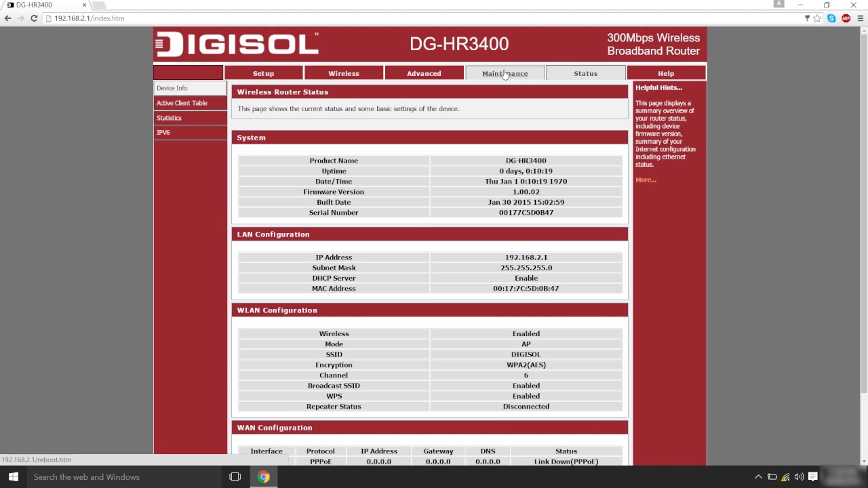Switch to the Status tab
This screenshot has height=488, width=868.
[585, 73]
